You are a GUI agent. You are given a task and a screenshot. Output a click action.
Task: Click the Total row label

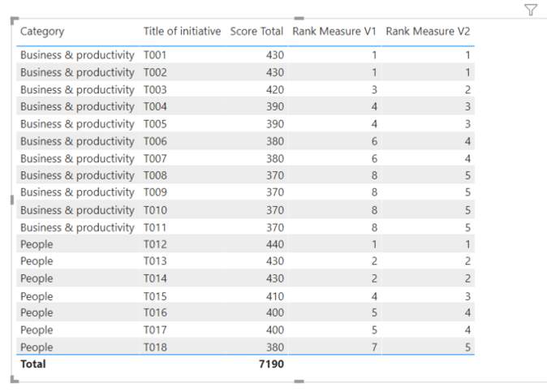pos(32,364)
